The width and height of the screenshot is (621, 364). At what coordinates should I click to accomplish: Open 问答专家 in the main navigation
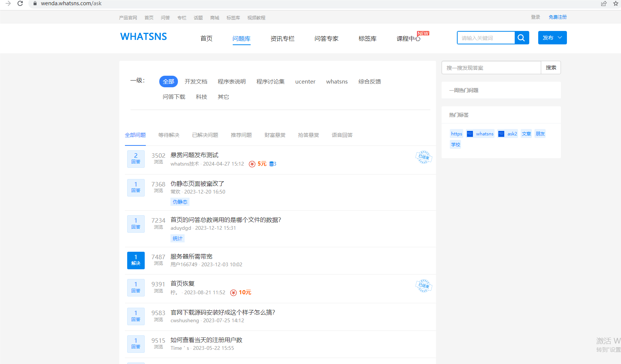[326, 38]
